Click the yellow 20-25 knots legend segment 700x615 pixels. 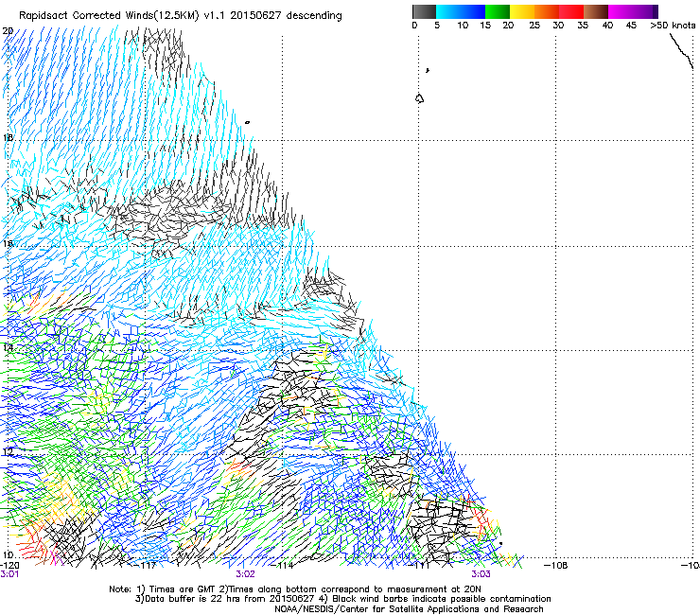click(x=522, y=11)
